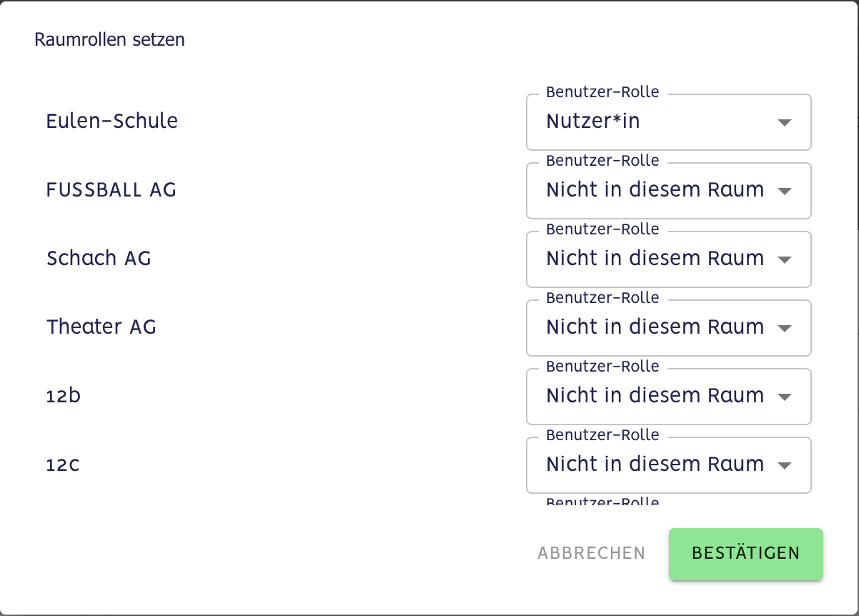Screen dimensions: 859x616
Task: Click the arrow icon in Theater AG row
Action: pyautogui.click(x=784, y=328)
